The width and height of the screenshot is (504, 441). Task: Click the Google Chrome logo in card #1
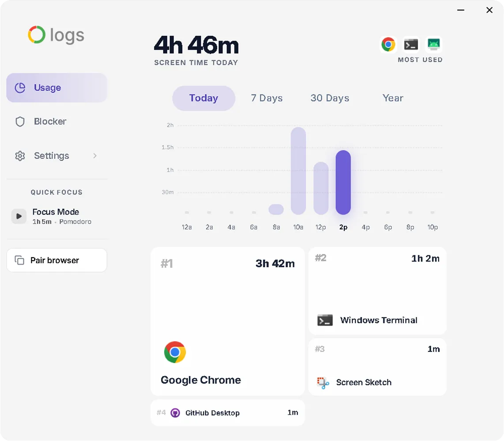pyautogui.click(x=175, y=352)
